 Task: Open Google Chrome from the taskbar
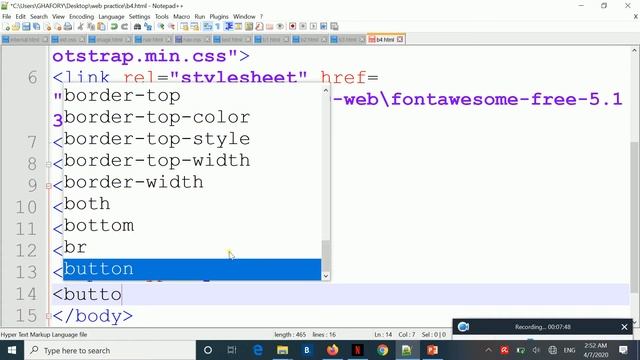tap(382, 350)
